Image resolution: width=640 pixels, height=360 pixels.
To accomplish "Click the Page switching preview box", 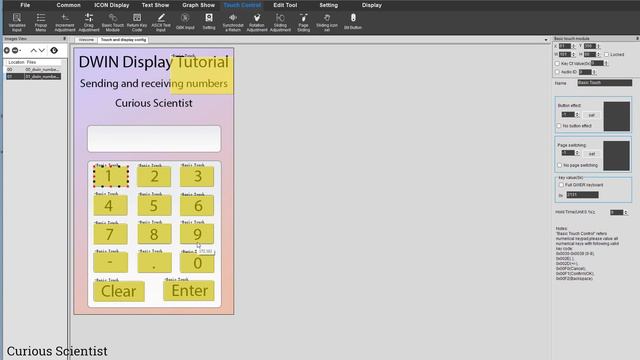I will point(617,156).
